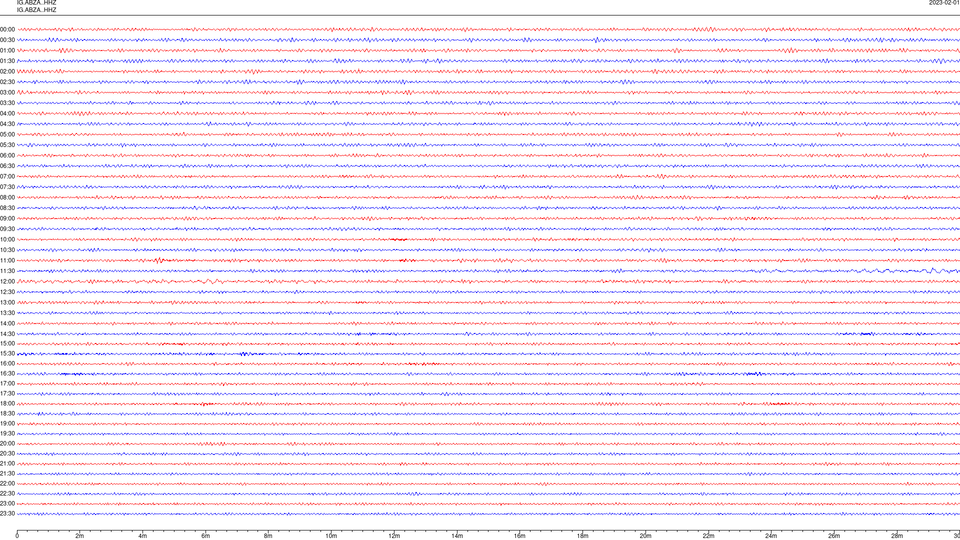
Task: Click the 14m x-axis tick label
Action: pyautogui.click(x=457, y=536)
